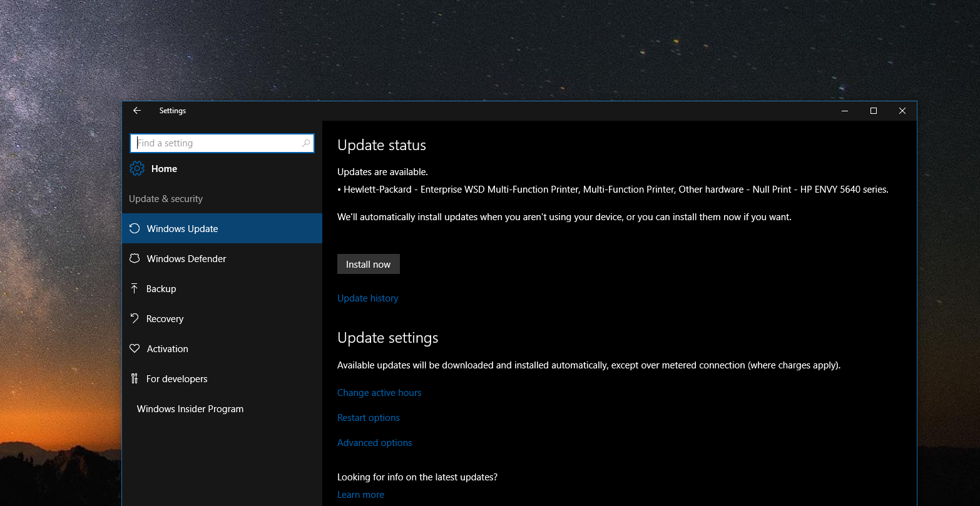Viewport: 980px width, 506px height.
Task: Click the Hewlett-Packard printer update entry
Action: tap(613, 190)
